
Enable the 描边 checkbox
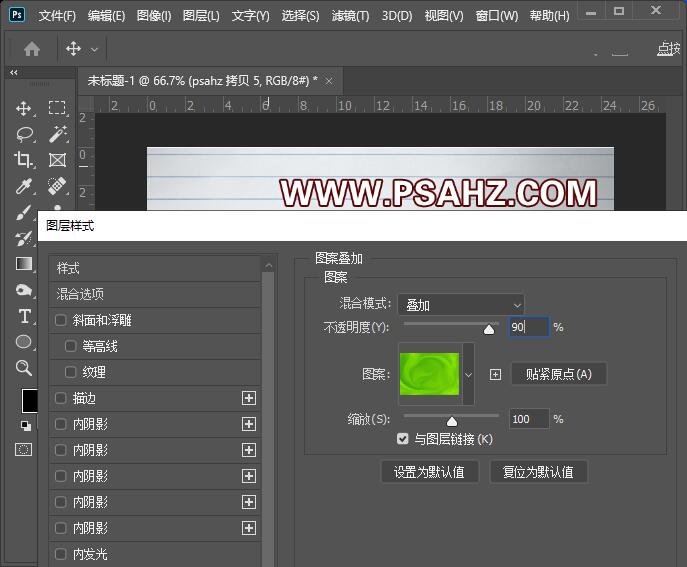[60, 398]
